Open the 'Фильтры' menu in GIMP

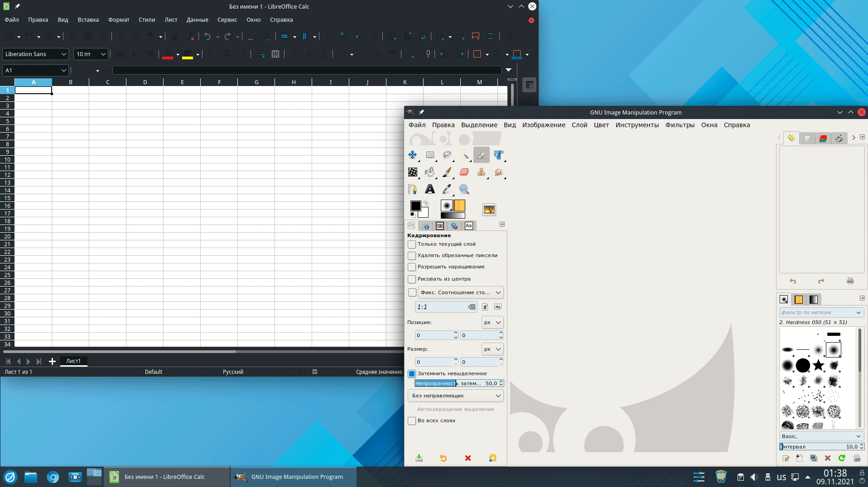tap(680, 125)
